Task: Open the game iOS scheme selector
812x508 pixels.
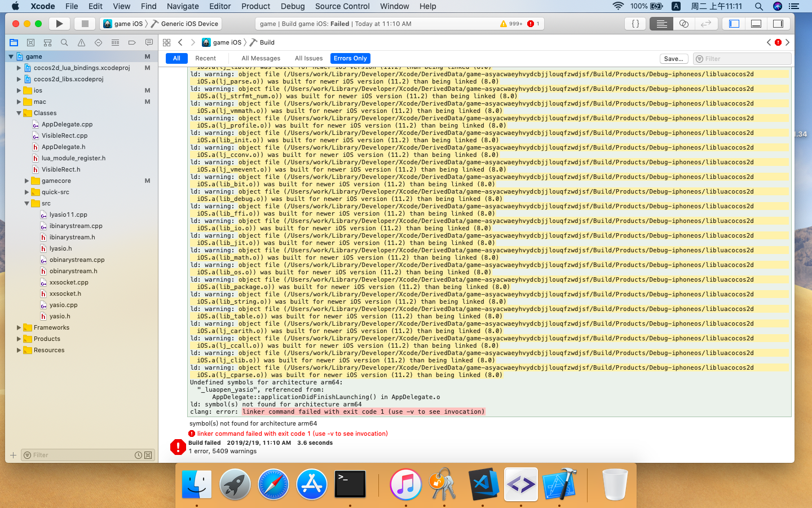Action: tap(123, 24)
